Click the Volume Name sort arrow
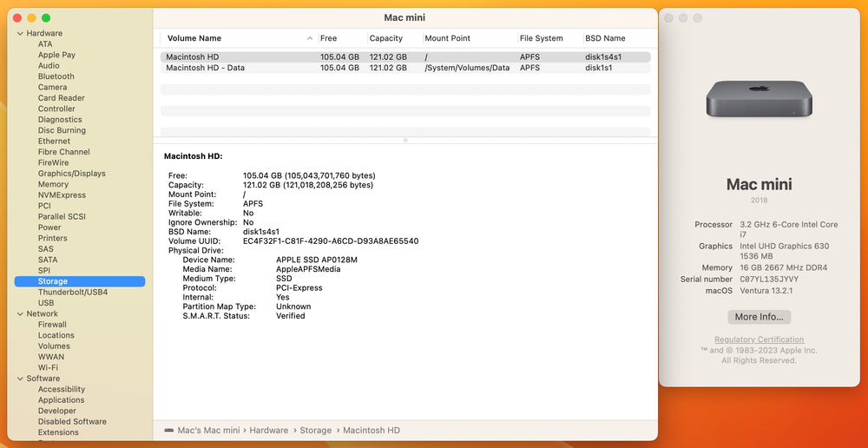Viewport: 868px width, 448px height. click(310, 38)
